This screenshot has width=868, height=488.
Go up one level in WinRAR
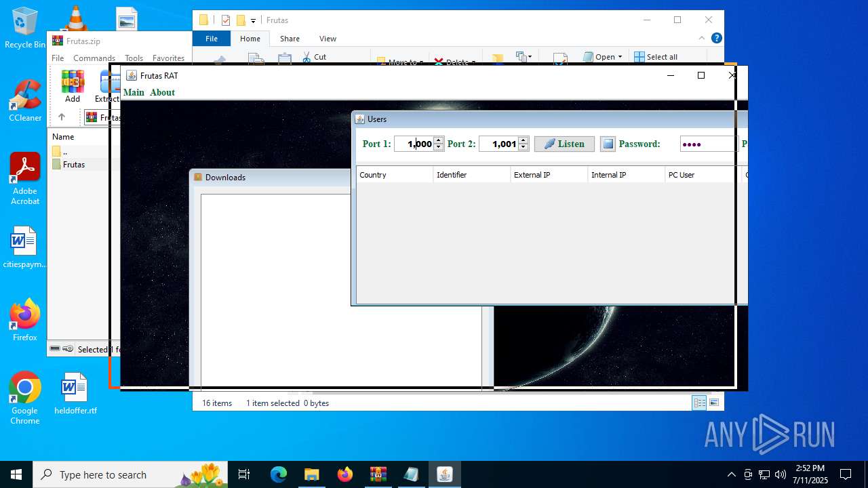[62, 117]
